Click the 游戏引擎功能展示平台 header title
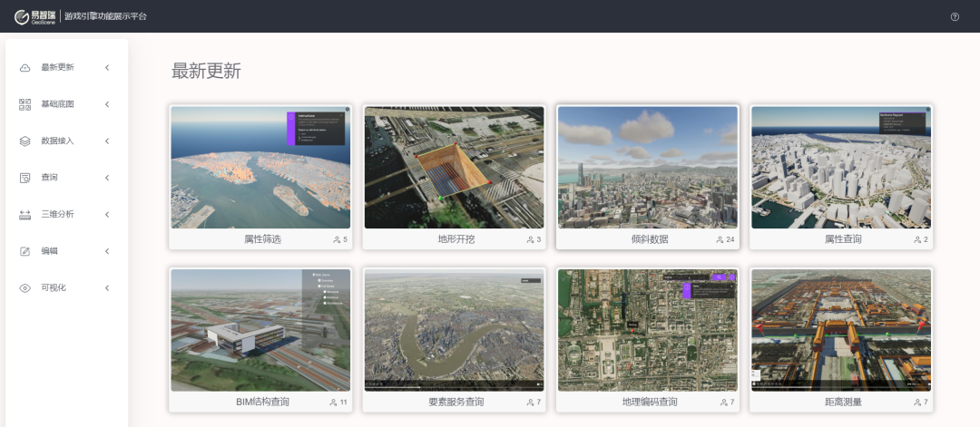Screen dimensions: 980x427 (105, 17)
